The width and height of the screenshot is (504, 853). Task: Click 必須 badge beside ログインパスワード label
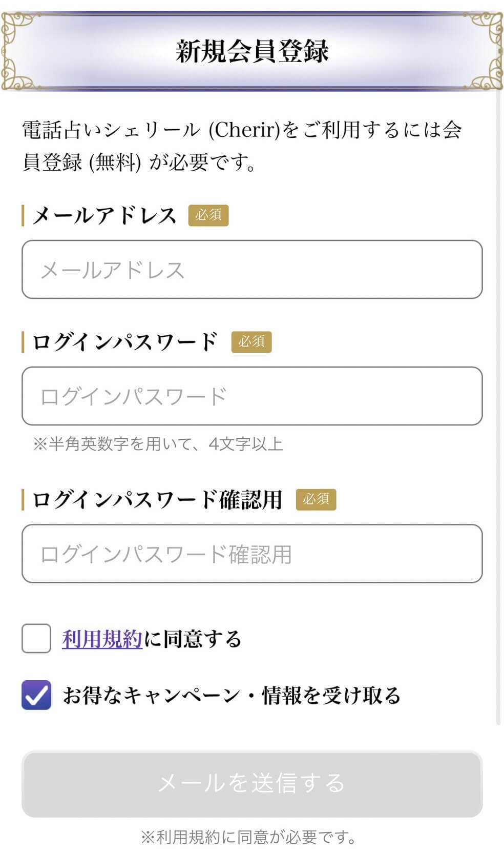click(x=251, y=342)
